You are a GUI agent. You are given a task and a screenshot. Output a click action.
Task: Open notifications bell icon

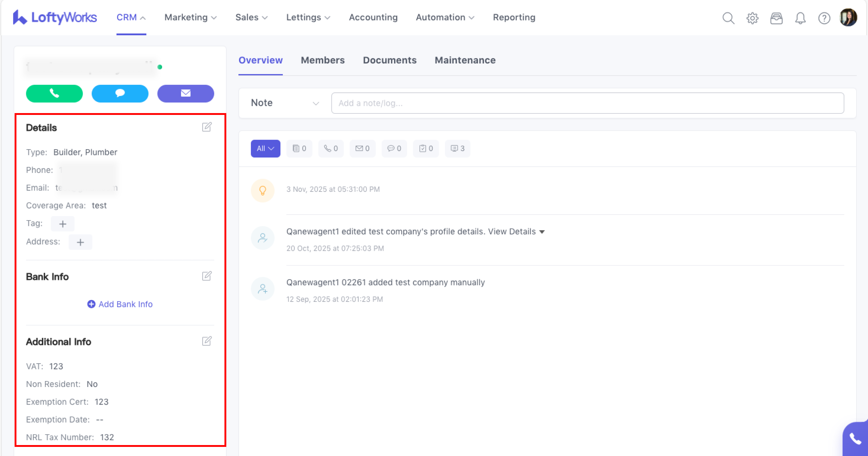pyautogui.click(x=800, y=18)
